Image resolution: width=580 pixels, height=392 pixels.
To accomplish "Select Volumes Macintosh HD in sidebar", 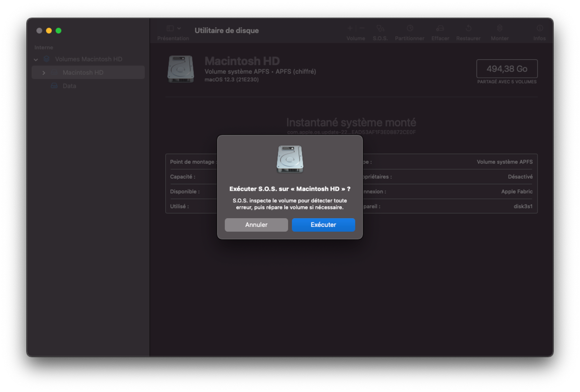I will click(88, 59).
